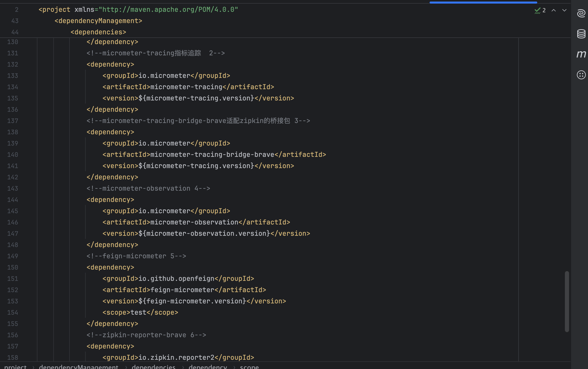This screenshot has width=588, height=369.
Task: Click the editor vertical scrollbar thumb
Action: 567,301
